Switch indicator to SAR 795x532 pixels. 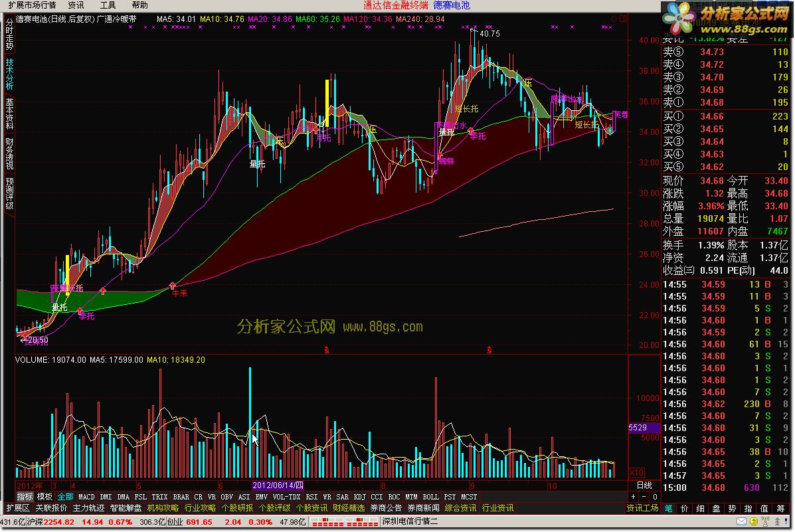click(343, 497)
